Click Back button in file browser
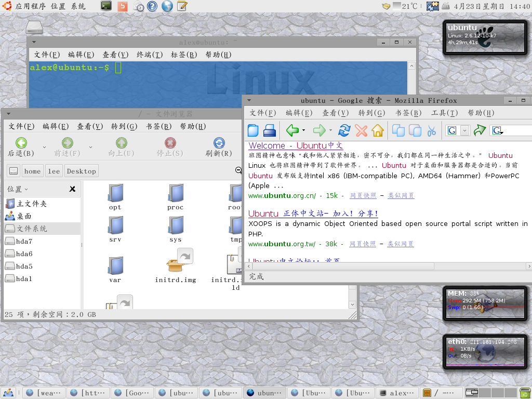This screenshot has height=399, width=532. point(21,147)
